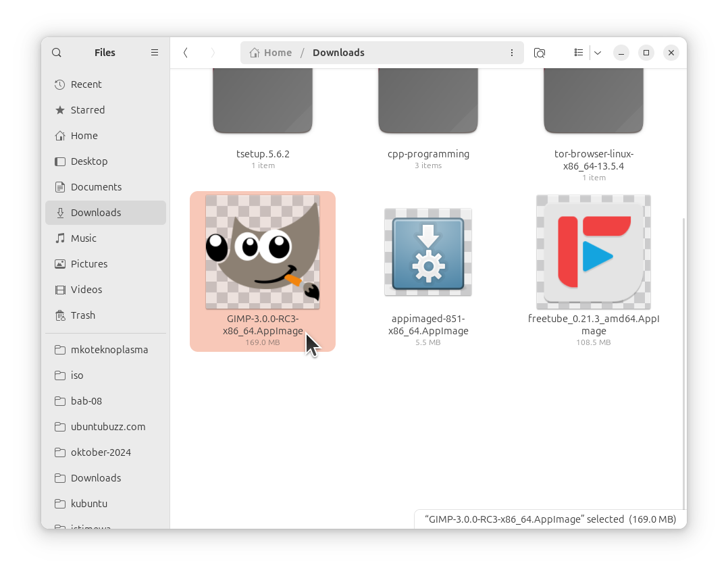Select the appimaged-851 AppImage icon
Image resolution: width=728 pixels, height=574 pixels.
(428, 252)
